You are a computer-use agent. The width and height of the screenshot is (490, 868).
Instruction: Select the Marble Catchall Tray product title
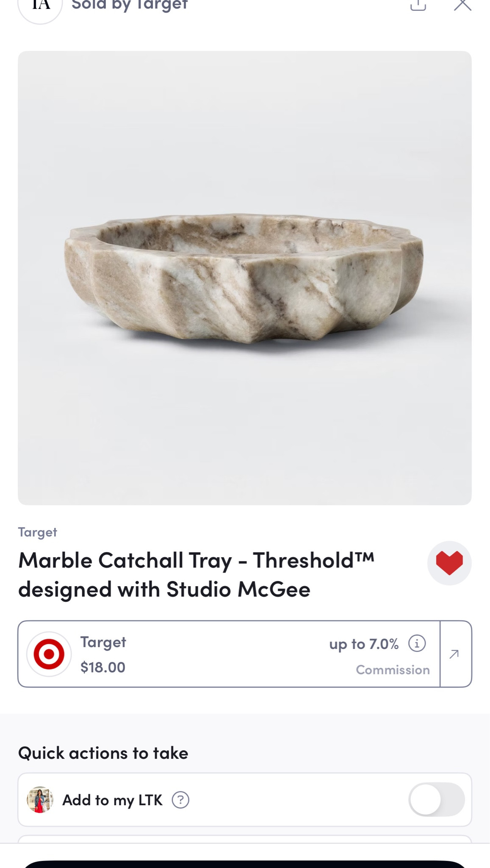click(196, 575)
